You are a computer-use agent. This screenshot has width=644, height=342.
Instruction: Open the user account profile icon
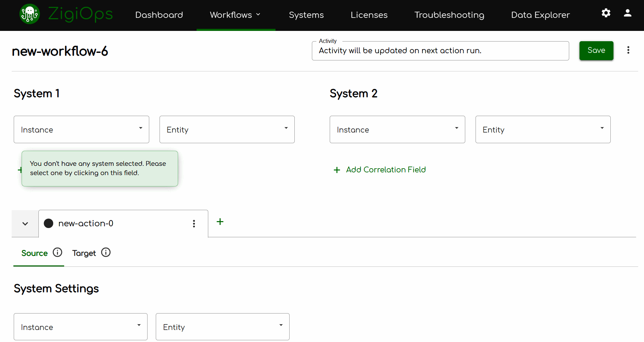[x=628, y=13]
